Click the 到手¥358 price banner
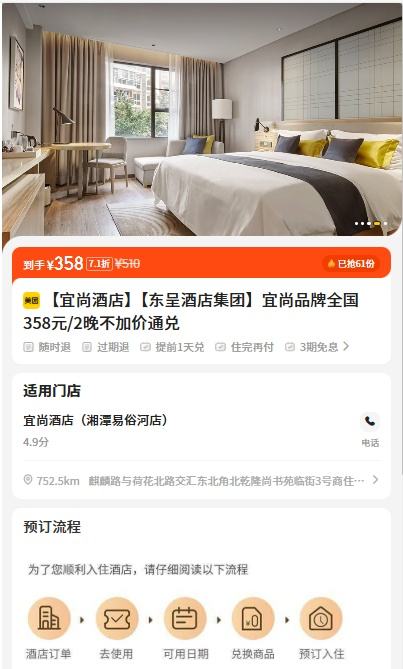The width and height of the screenshot is (403, 669). point(201,263)
